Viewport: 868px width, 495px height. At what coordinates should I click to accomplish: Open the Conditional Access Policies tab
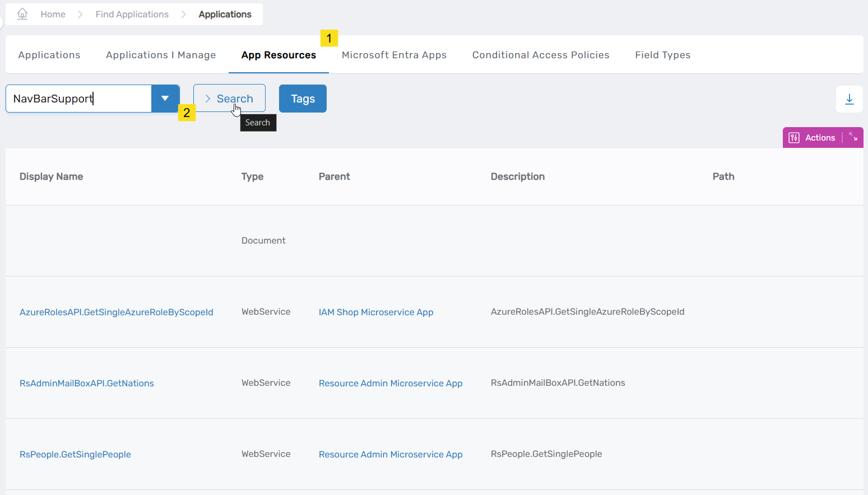[541, 54]
